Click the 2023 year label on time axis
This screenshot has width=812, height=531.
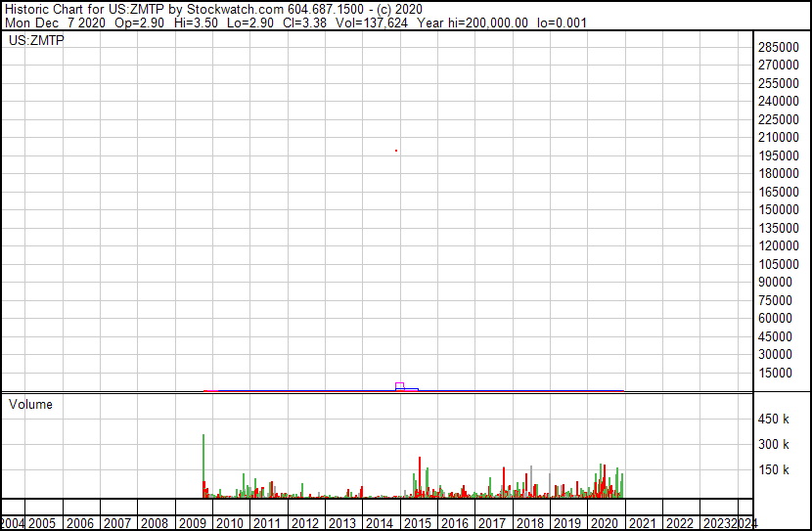coord(717,523)
